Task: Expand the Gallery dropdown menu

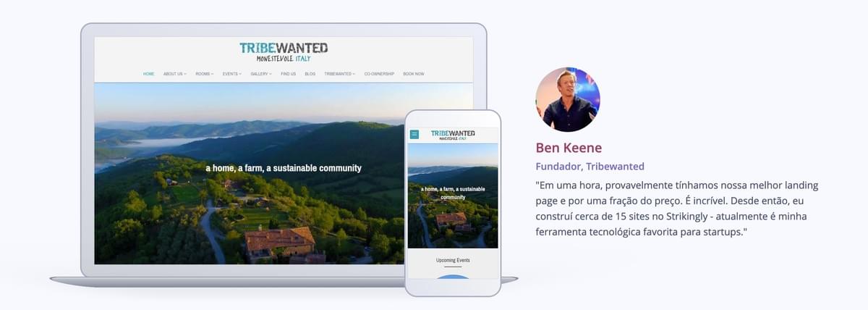Action: click(261, 74)
